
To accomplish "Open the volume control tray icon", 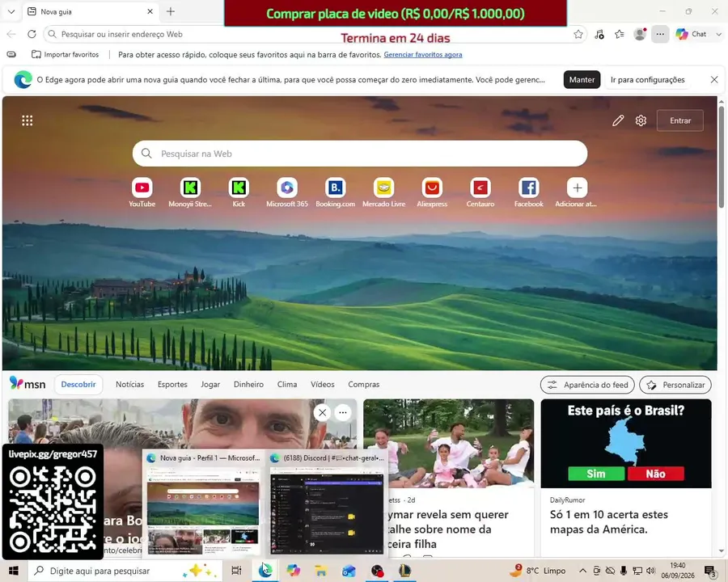I will [x=650, y=571].
